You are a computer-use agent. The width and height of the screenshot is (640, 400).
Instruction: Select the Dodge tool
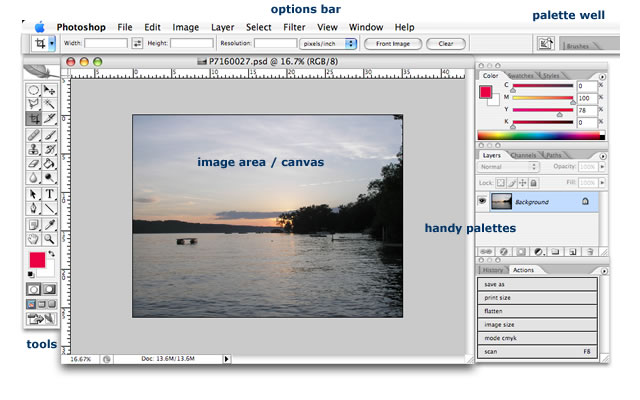[49, 178]
